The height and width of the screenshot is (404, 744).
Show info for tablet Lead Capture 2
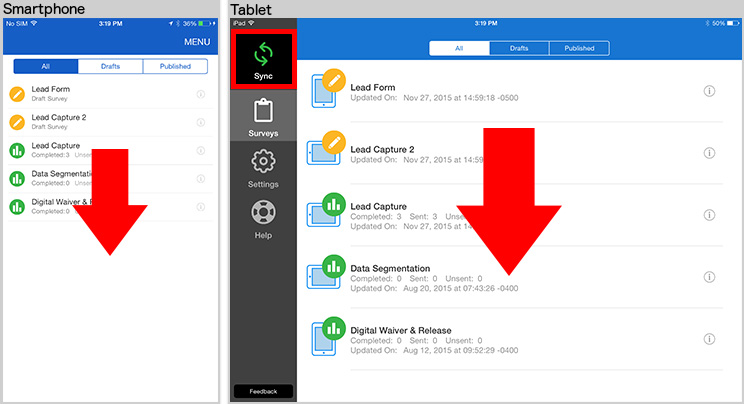[x=709, y=153]
